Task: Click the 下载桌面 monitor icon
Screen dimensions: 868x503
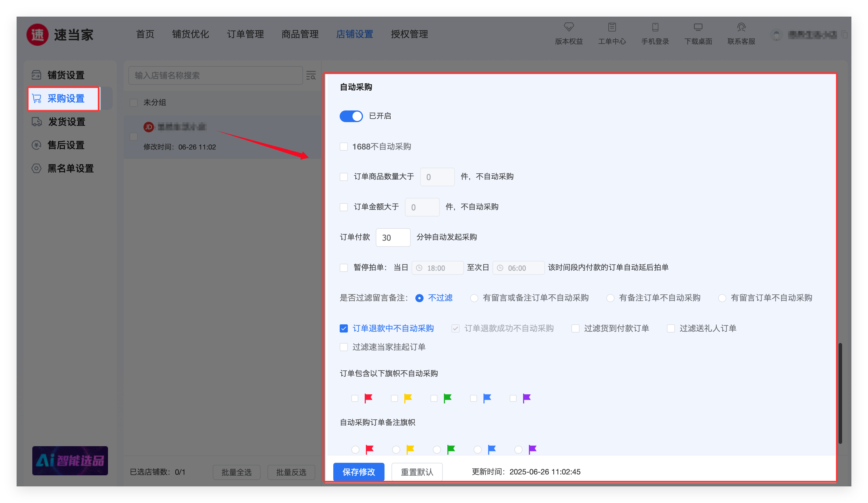Action: (x=698, y=27)
